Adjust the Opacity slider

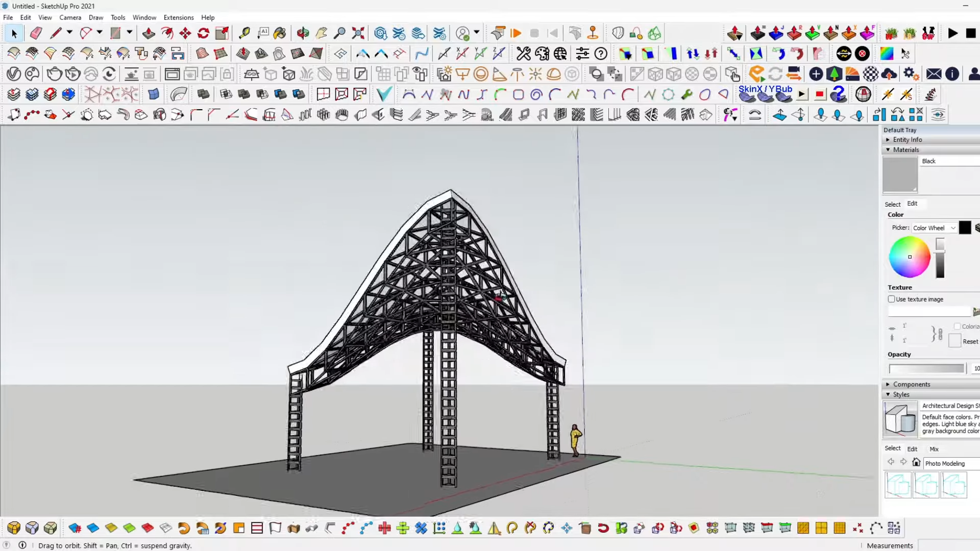click(x=926, y=368)
